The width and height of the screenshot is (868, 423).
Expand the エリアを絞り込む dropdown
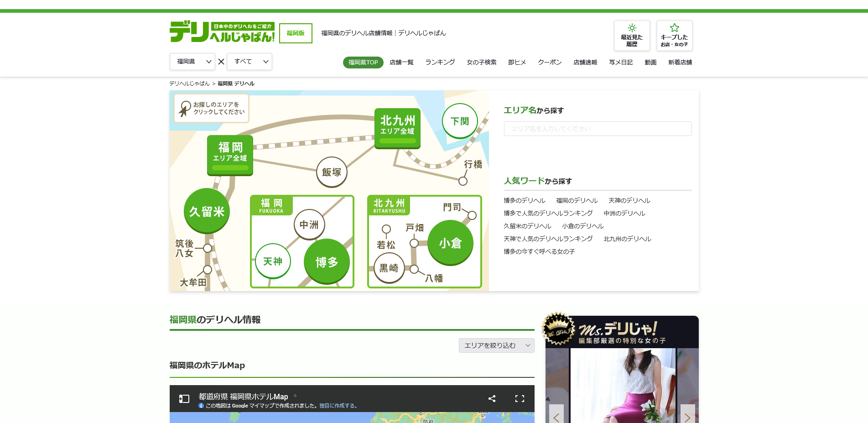tap(497, 345)
